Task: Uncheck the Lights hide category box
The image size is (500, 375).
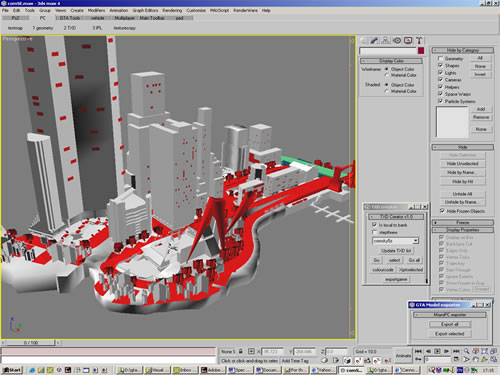Action: pyautogui.click(x=440, y=72)
